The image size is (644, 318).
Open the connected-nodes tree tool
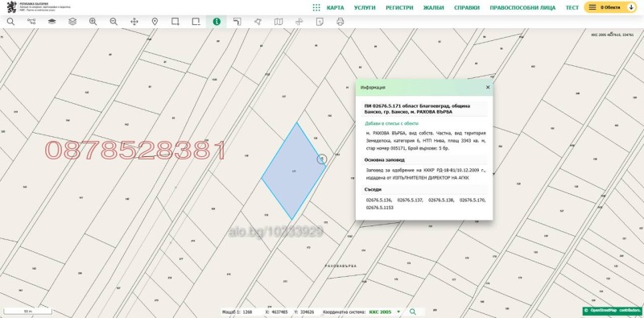click(31, 22)
